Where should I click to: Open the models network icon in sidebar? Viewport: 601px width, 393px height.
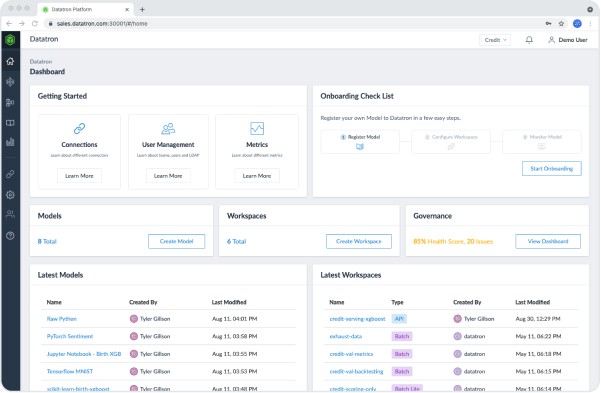click(x=10, y=82)
